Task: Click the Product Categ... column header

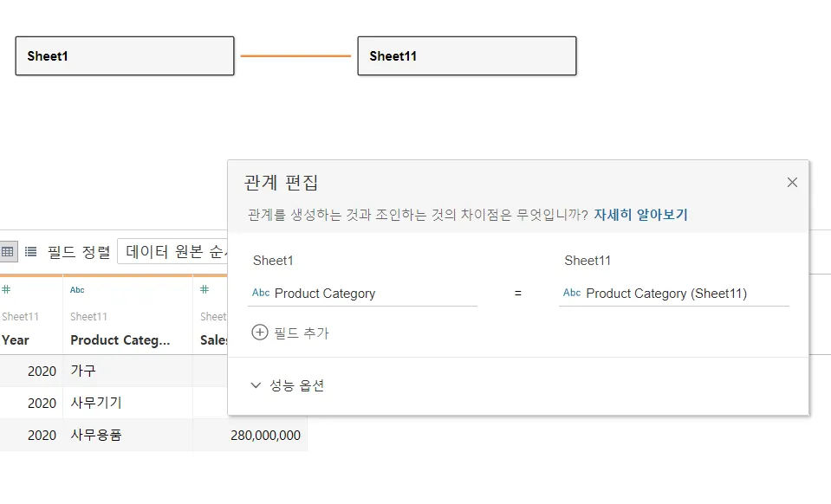Action: (120, 340)
